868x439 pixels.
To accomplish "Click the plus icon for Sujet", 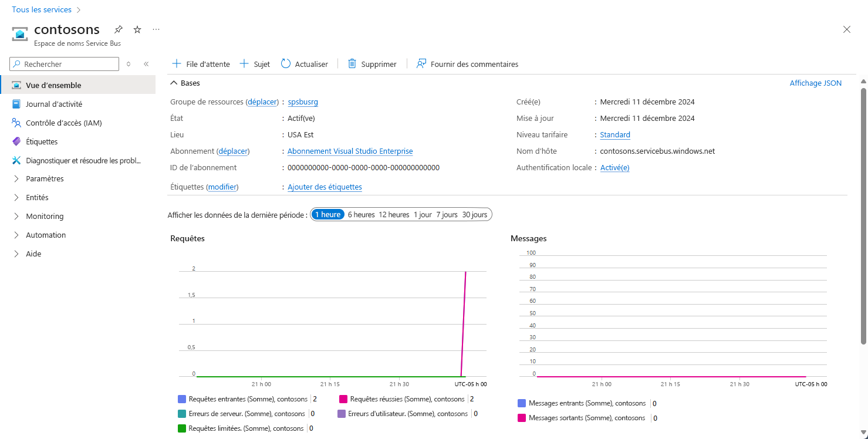I will pyautogui.click(x=245, y=64).
